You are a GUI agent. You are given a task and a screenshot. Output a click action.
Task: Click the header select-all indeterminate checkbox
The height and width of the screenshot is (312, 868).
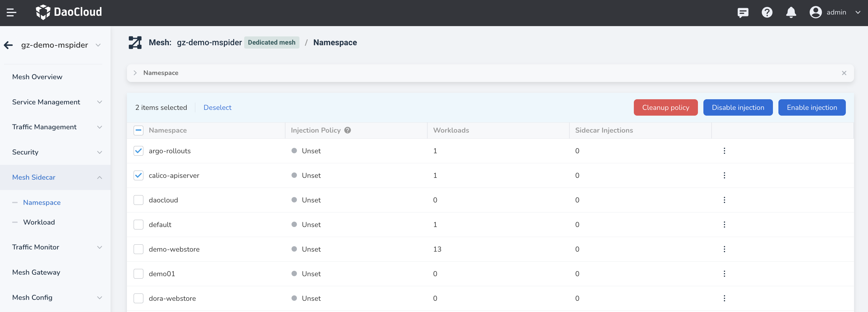tap(138, 130)
